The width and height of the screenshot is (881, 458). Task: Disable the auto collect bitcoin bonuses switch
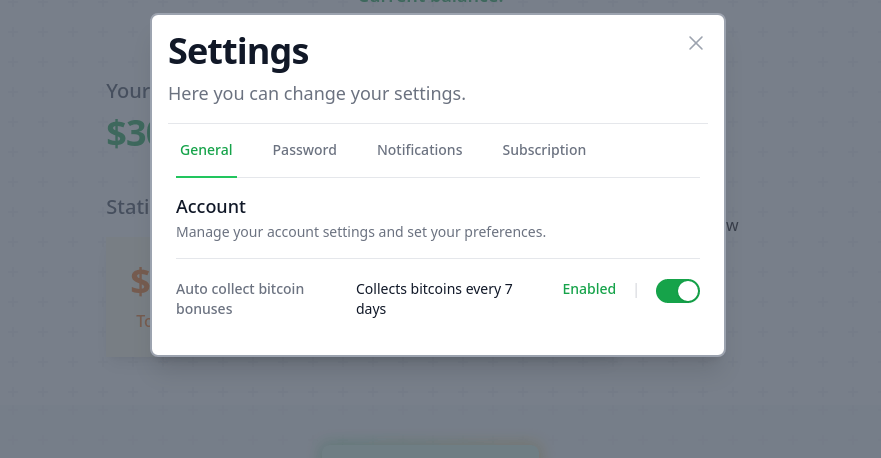677,291
